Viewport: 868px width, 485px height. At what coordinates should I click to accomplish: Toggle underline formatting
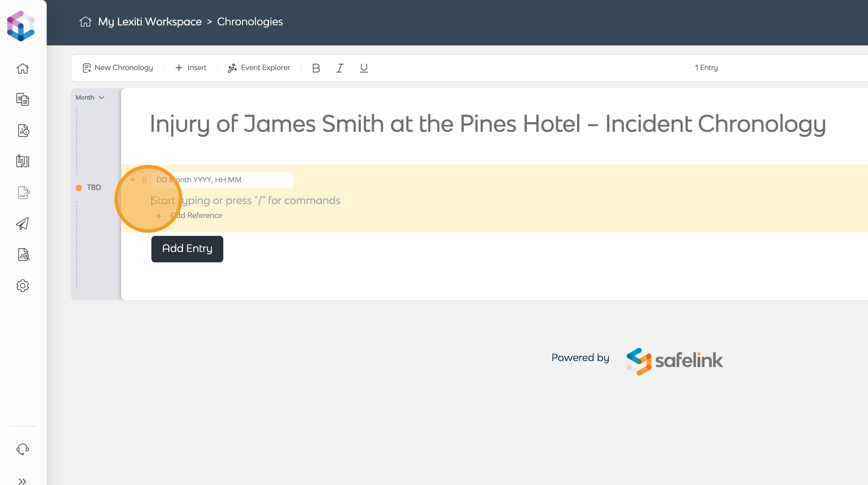click(364, 68)
